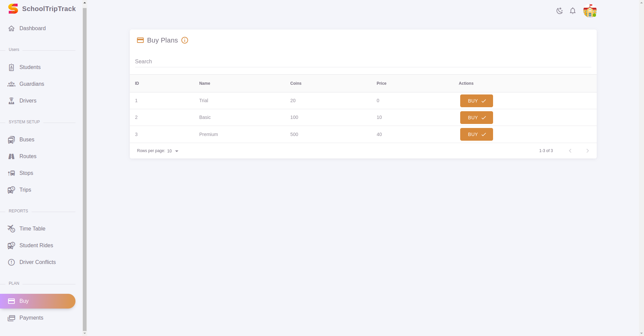Viewport: 644px width, 336px height.
Task: Go to next page with the right chevron
Action: (x=587, y=151)
